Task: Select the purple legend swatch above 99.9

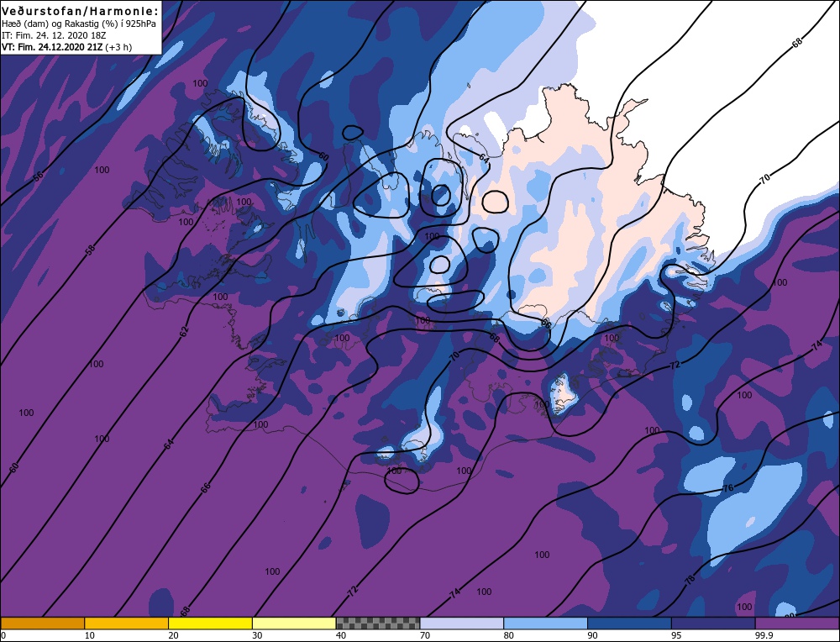Action: click(x=797, y=623)
